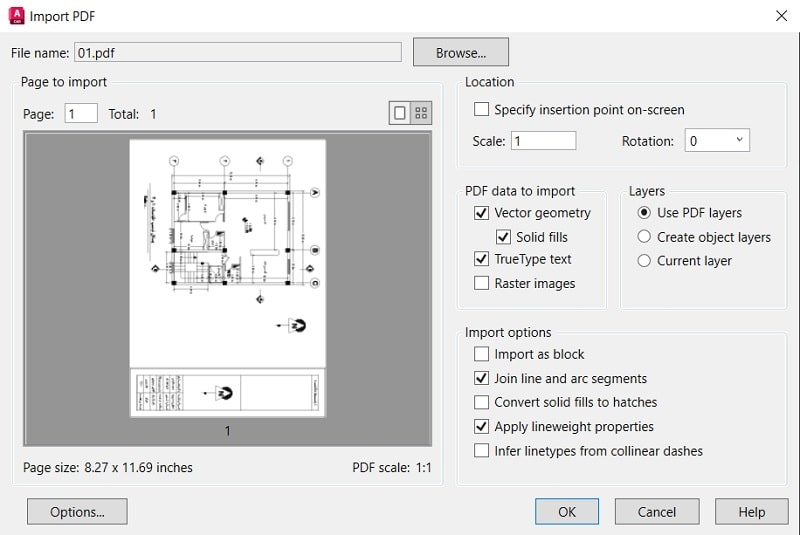Open the Rotation dropdown
This screenshot has height=535, width=800.
pyautogui.click(x=716, y=141)
